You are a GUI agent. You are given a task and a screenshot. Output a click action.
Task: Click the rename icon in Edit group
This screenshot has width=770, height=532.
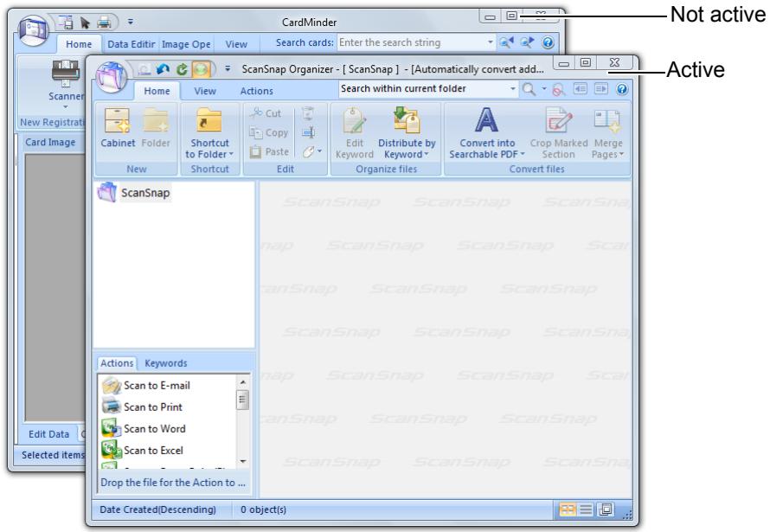tap(308, 132)
